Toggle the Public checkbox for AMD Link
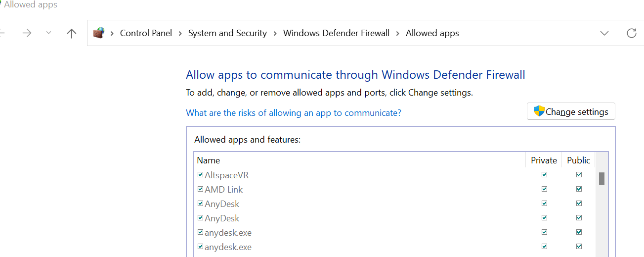Viewport: 644px width, 257px height. tap(579, 189)
